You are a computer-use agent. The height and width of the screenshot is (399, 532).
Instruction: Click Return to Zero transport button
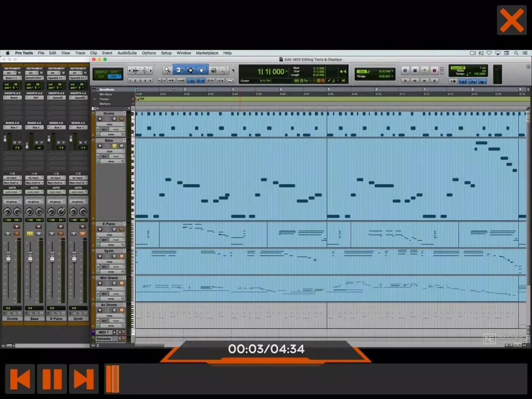click(405, 81)
